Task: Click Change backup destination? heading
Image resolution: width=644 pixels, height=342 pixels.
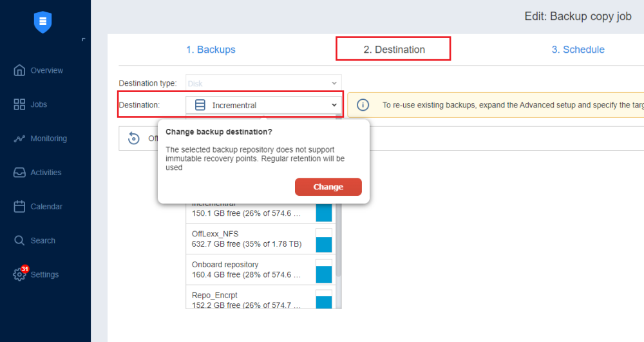Action: pos(218,132)
